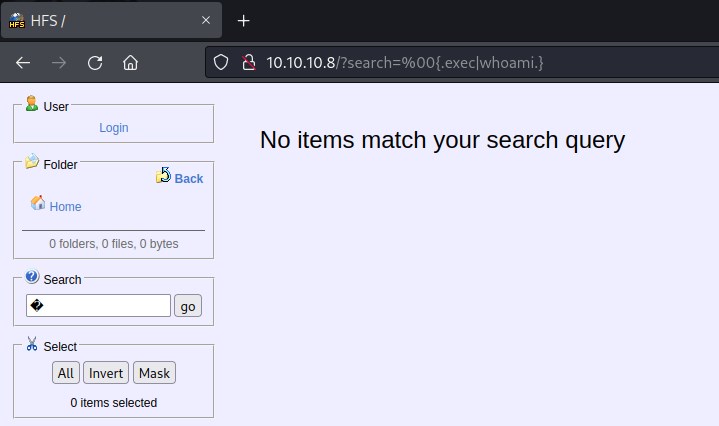Click the Select panel scissors icon

click(32, 344)
